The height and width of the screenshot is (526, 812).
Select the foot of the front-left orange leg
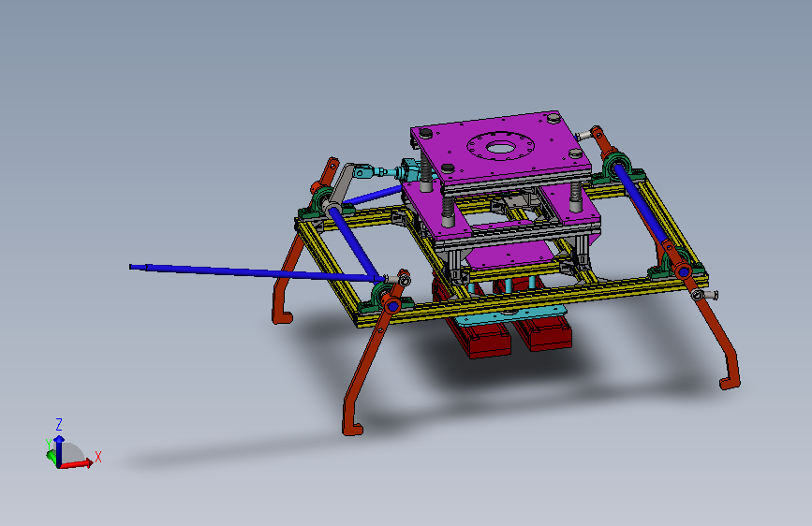pos(352,428)
